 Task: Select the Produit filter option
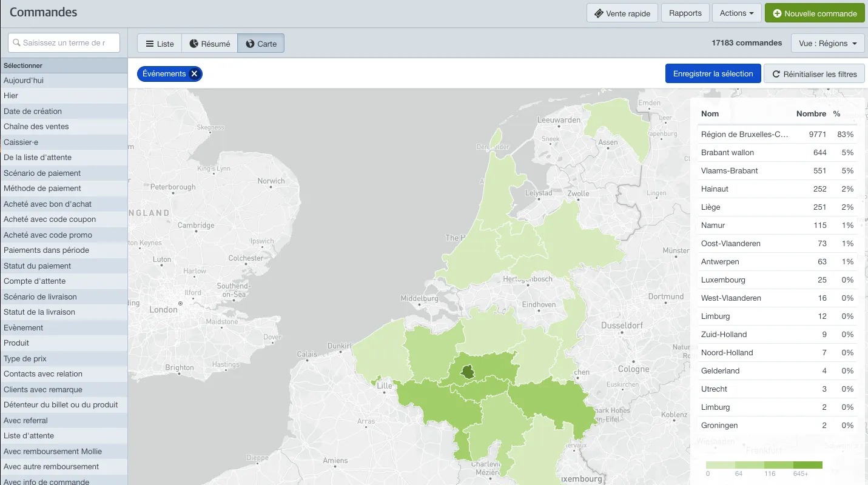click(64, 343)
